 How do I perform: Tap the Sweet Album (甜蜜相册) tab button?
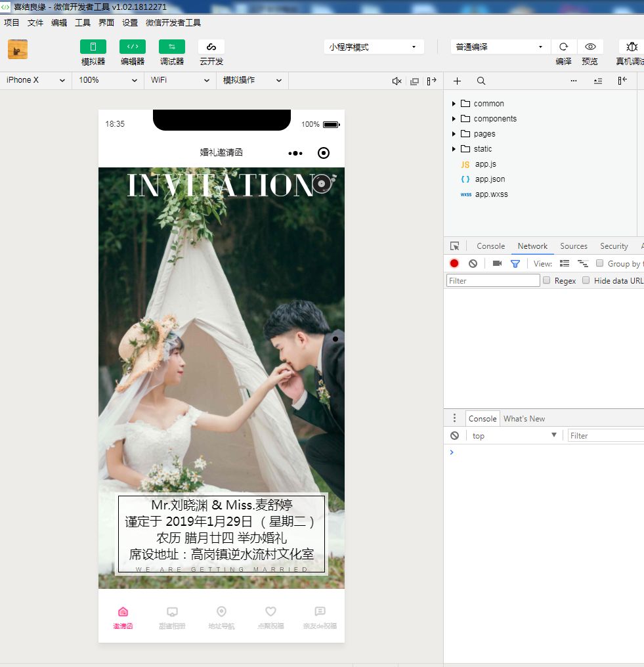172,618
